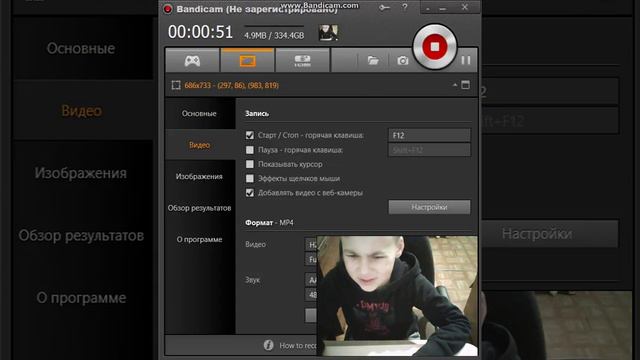Select the game recording mode gamepad icon

192,60
